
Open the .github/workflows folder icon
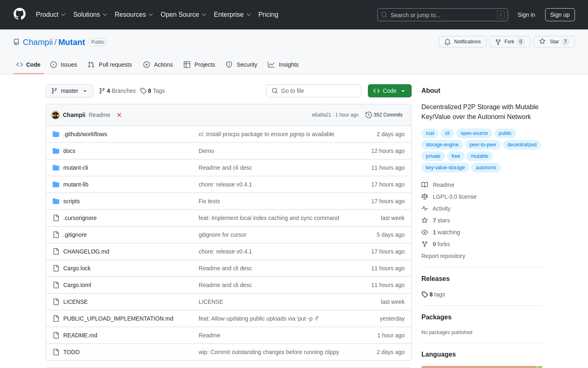[56, 134]
